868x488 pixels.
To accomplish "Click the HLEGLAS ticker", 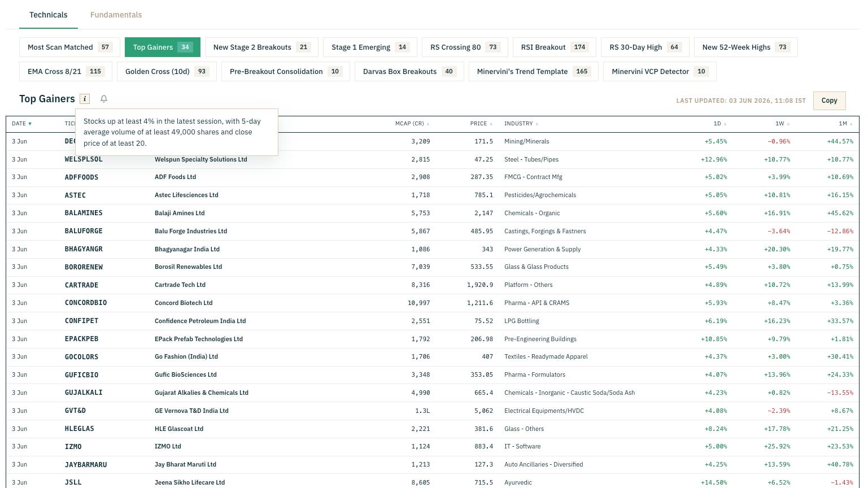I will tap(80, 429).
